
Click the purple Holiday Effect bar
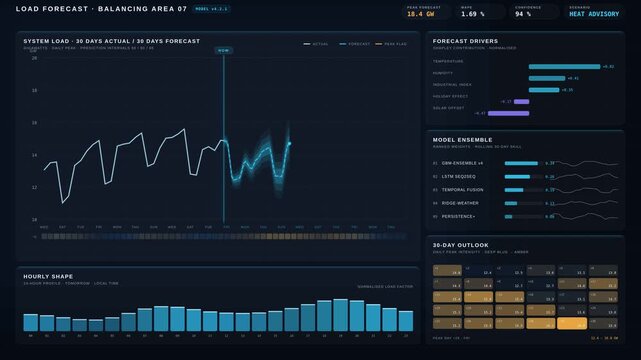click(521, 101)
